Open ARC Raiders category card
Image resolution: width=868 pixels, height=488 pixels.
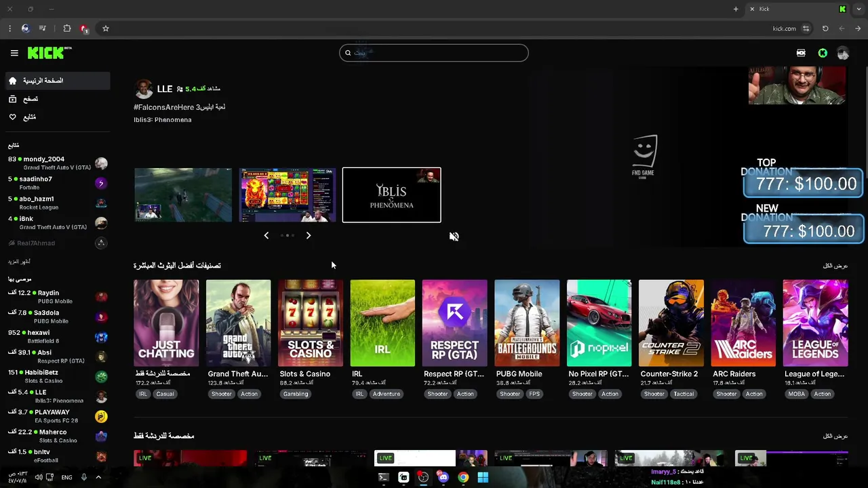click(x=743, y=323)
